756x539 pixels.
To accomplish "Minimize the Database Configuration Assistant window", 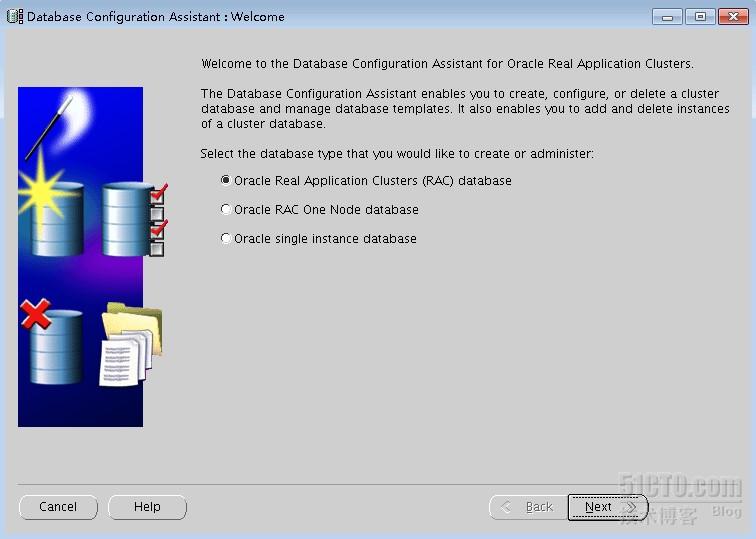I will [667, 17].
